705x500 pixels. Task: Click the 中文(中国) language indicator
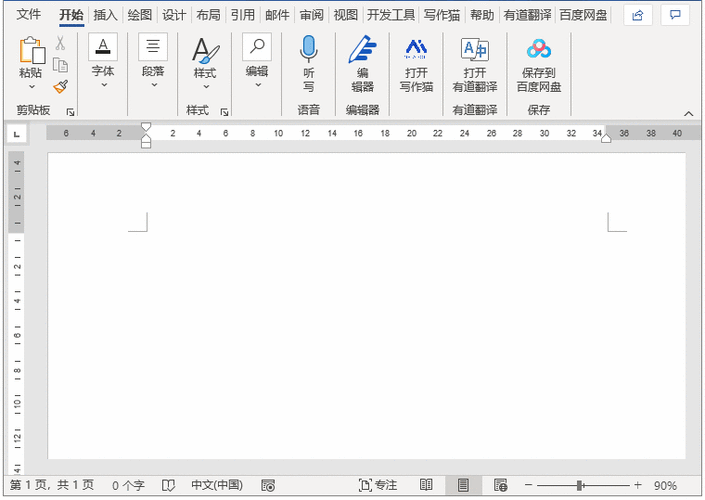click(x=217, y=485)
